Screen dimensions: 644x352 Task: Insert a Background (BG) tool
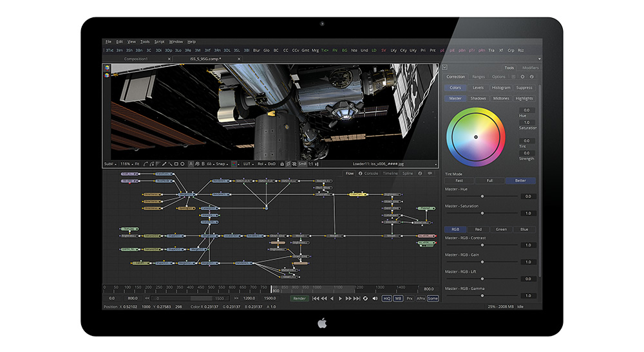tap(344, 50)
